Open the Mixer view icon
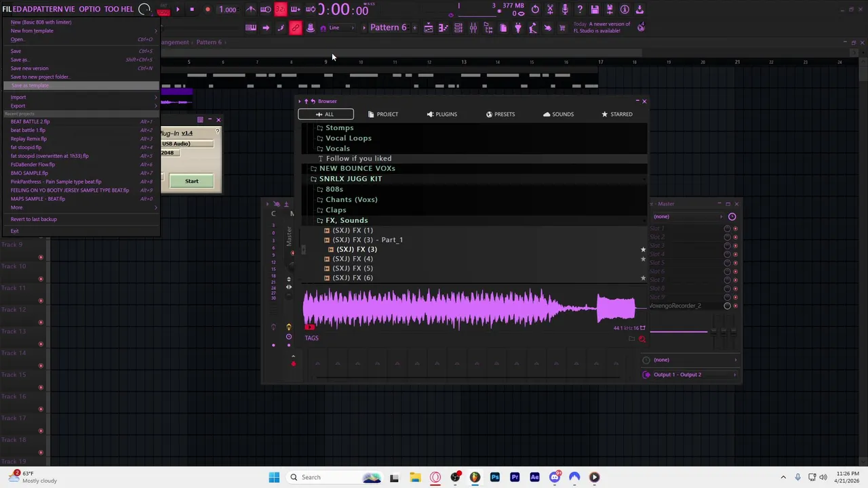Viewport: 868px width, 488px height. [473, 28]
